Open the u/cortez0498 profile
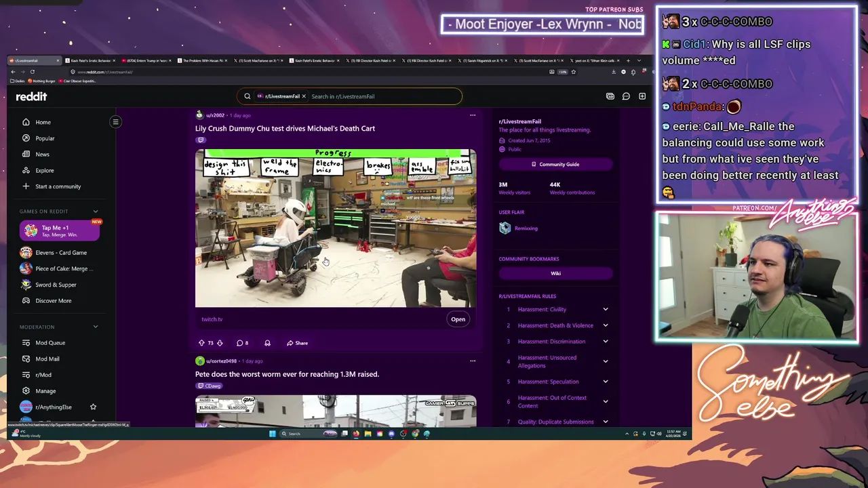The width and height of the screenshot is (868, 488). coord(221,361)
